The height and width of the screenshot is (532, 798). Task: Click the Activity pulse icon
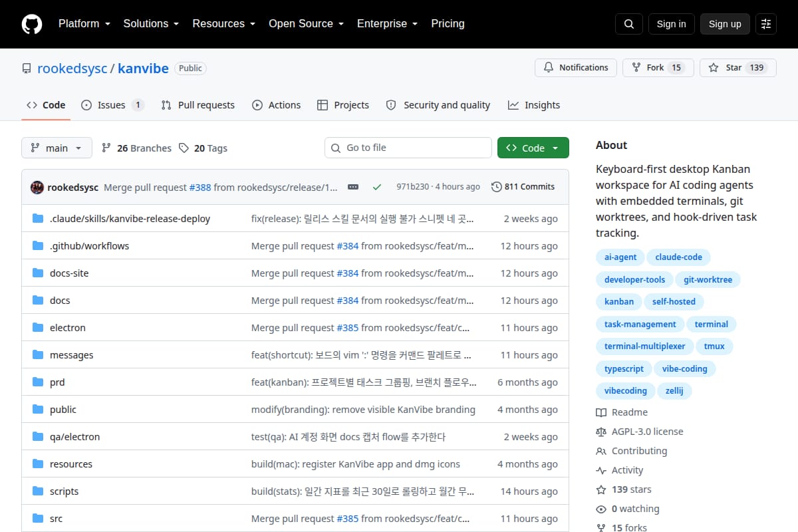(x=601, y=470)
